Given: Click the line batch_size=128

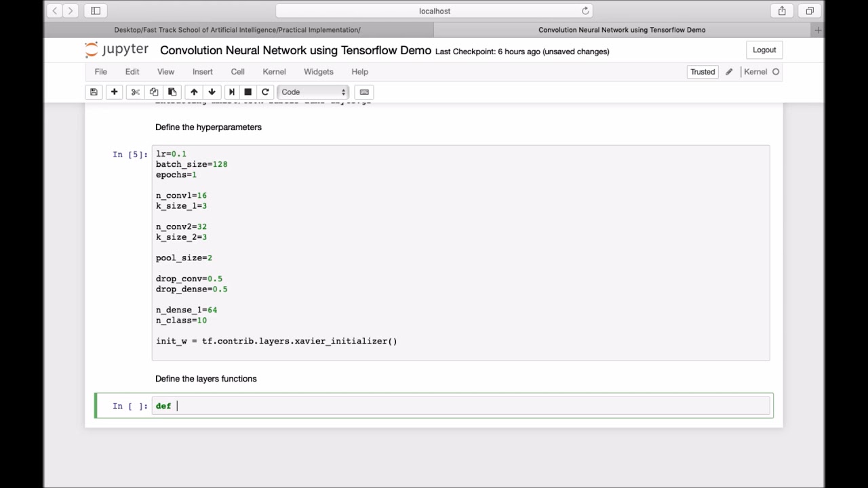Looking at the screenshot, I should pyautogui.click(x=192, y=164).
